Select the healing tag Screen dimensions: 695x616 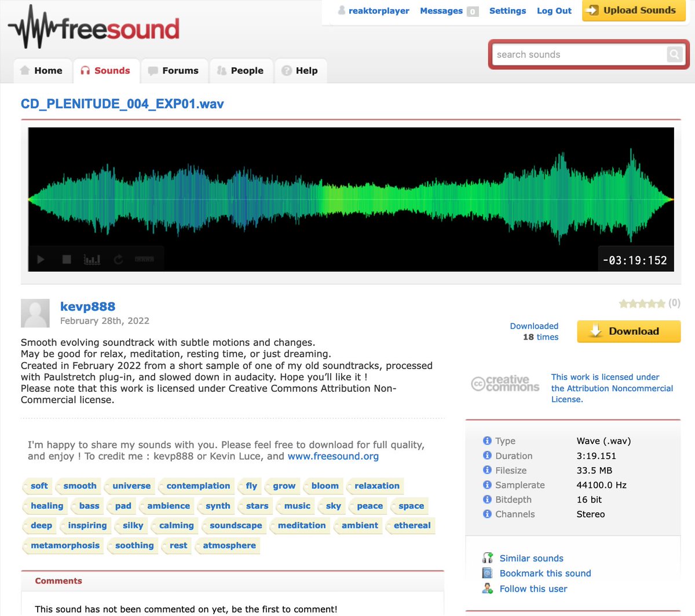[x=45, y=506]
